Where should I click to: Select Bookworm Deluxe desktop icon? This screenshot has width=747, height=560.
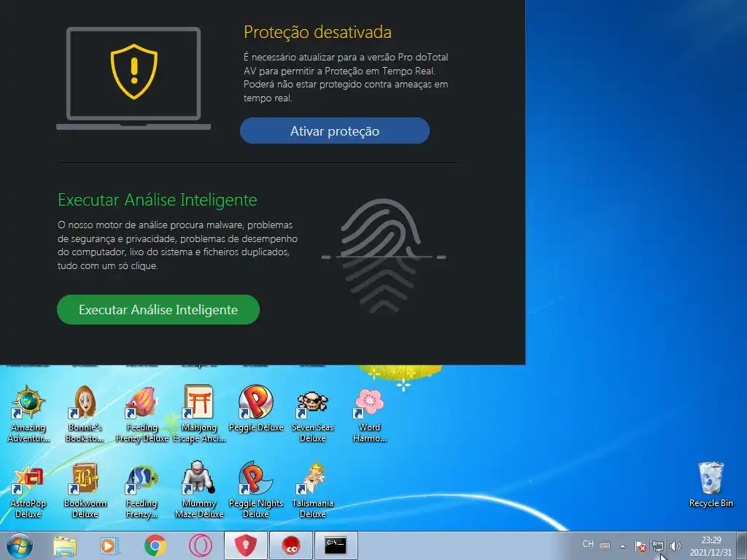pos(85,491)
